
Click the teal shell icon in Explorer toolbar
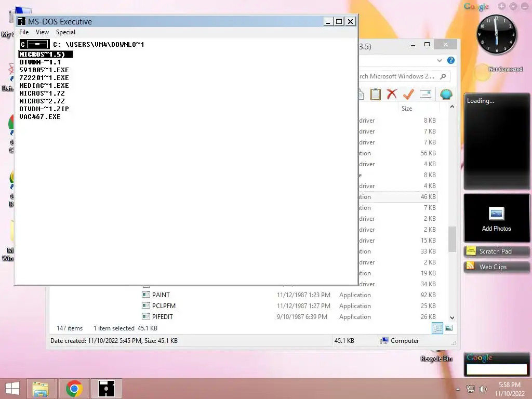pyautogui.click(x=446, y=94)
